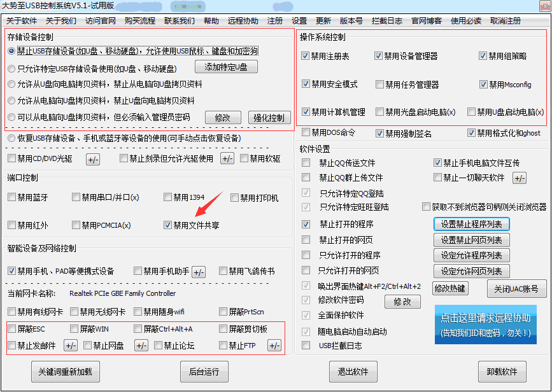Click the 卸载软件 button
552x392 pixels.
click(x=502, y=372)
